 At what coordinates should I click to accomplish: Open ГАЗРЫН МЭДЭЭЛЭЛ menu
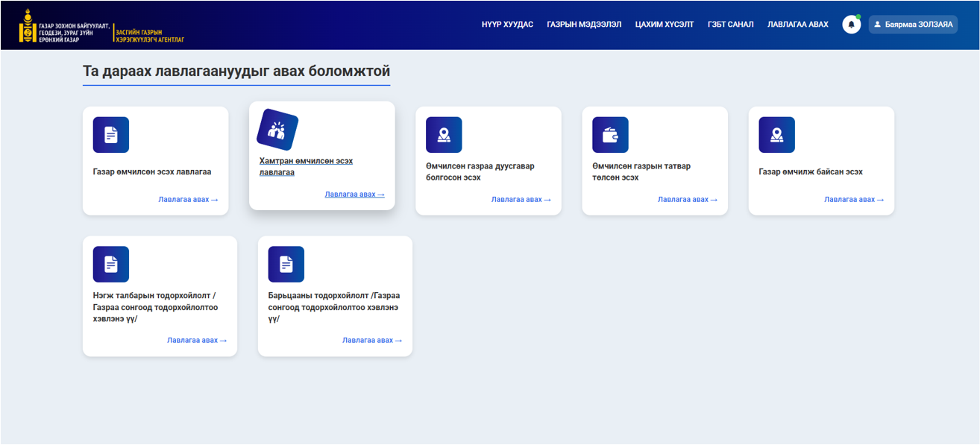pyautogui.click(x=584, y=25)
